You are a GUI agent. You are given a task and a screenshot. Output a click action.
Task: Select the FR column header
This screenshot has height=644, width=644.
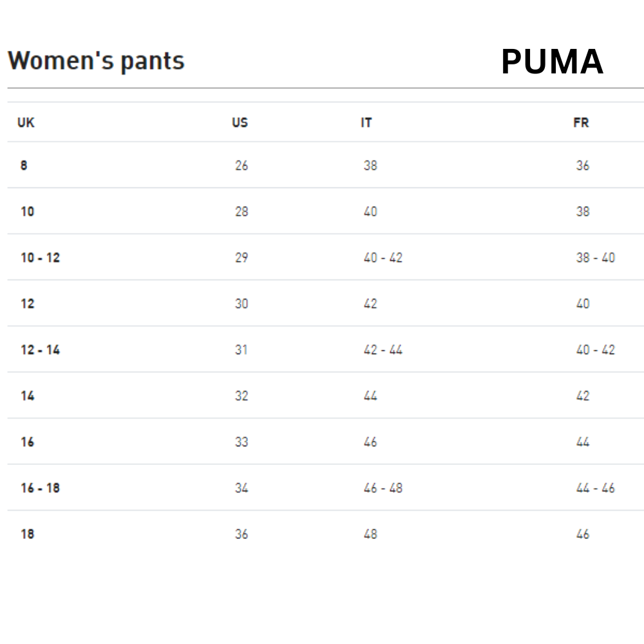coord(581,122)
